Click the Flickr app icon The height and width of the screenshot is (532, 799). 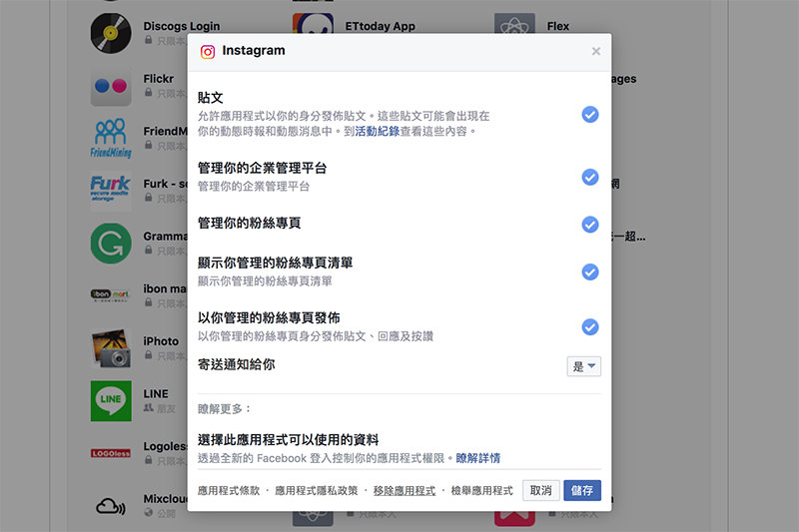(x=110, y=87)
